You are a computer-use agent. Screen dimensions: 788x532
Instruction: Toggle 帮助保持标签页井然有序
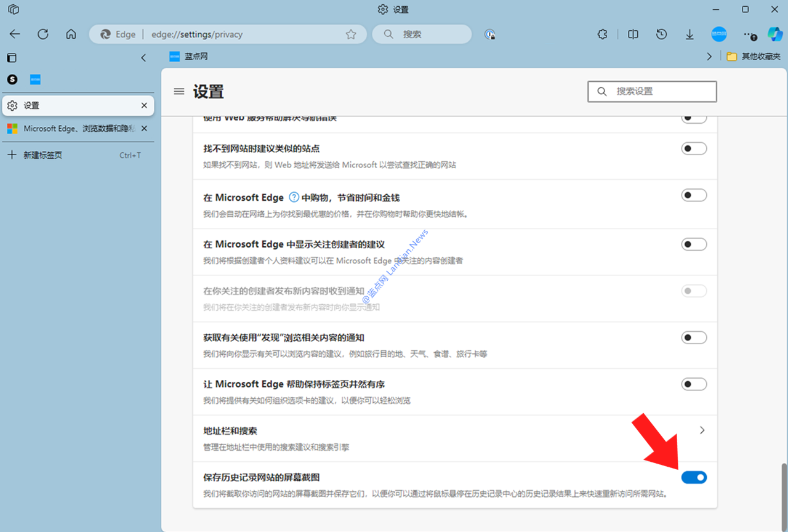click(694, 384)
